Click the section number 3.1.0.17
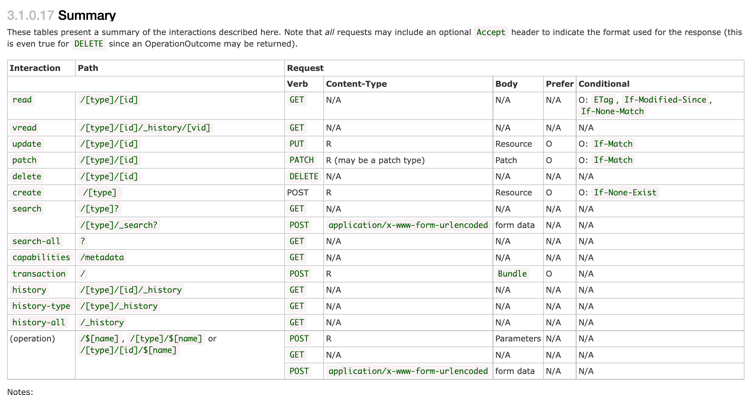The width and height of the screenshot is (754, 395). (x=30, y=15)
